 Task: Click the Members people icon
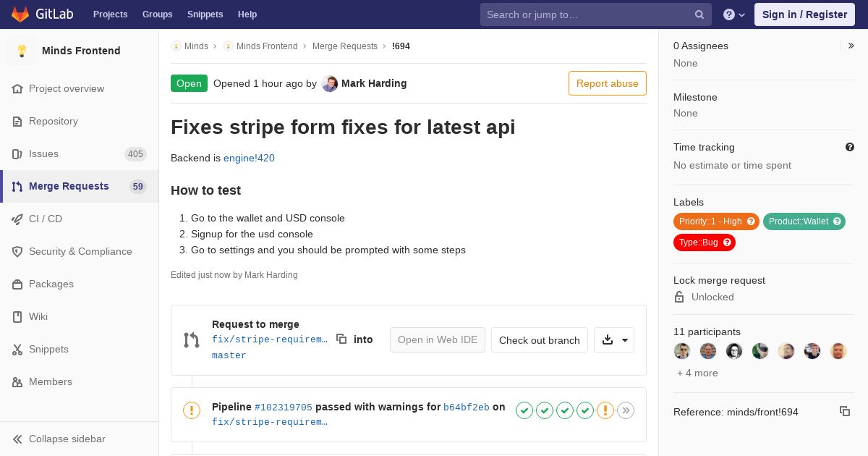17,381
